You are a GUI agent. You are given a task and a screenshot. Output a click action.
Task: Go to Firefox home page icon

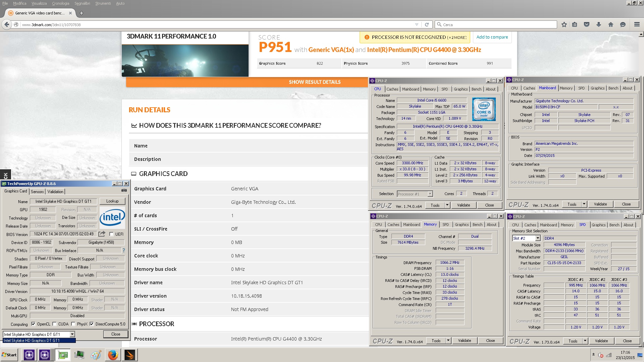click(611, 24)
